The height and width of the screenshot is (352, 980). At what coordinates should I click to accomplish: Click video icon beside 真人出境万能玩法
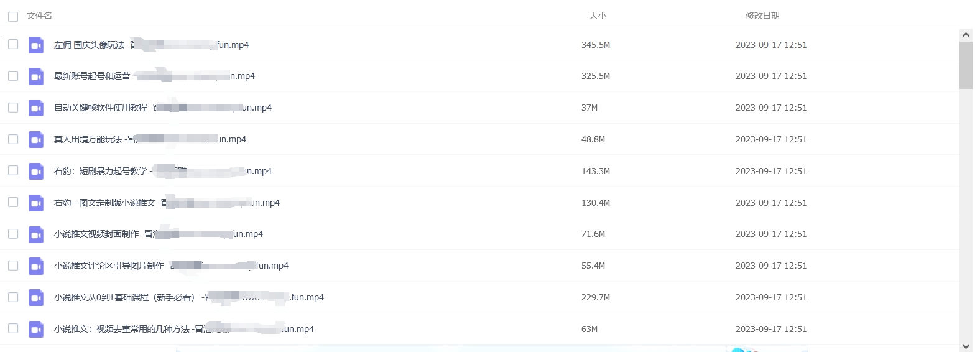coord(36,139)
